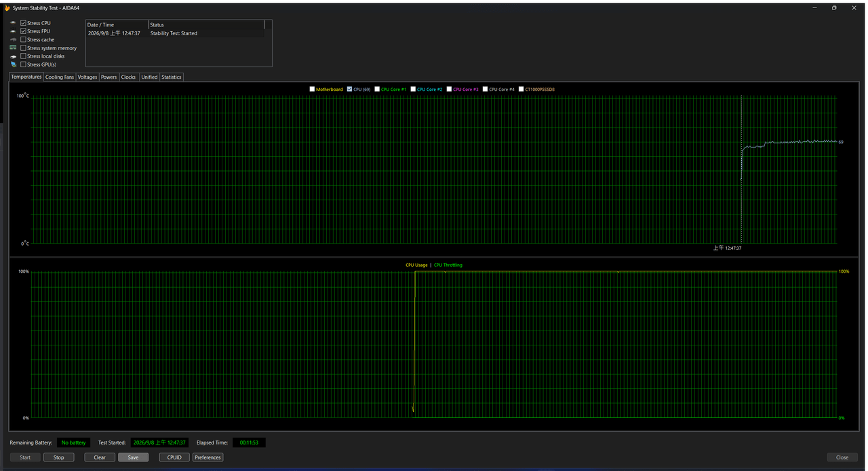Click the Date / Time column header

tap(117, 24)
